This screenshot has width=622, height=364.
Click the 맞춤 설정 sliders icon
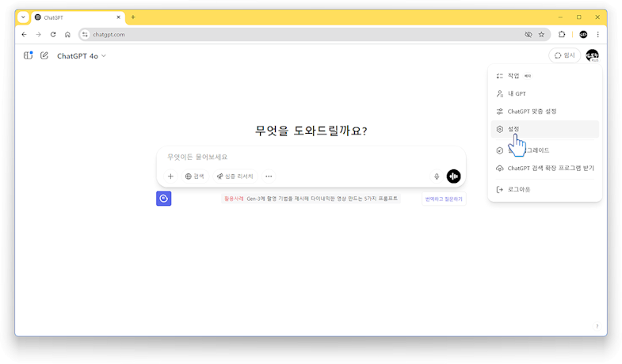pyautogui.click(x=500, y=112)
